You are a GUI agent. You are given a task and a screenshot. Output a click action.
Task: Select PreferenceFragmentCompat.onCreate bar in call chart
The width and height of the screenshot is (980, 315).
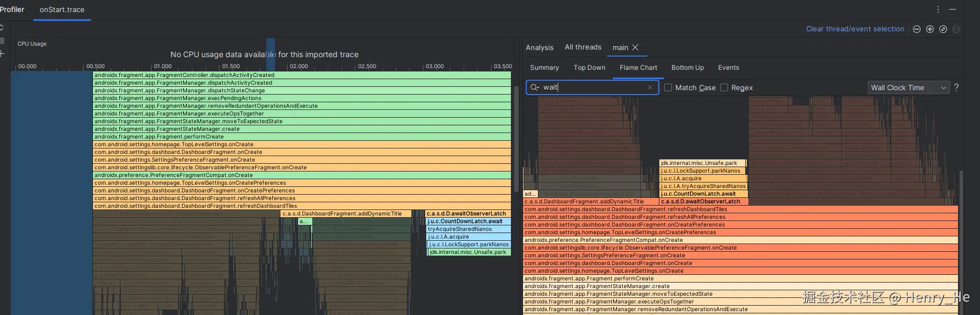click(x=302, y=175)
